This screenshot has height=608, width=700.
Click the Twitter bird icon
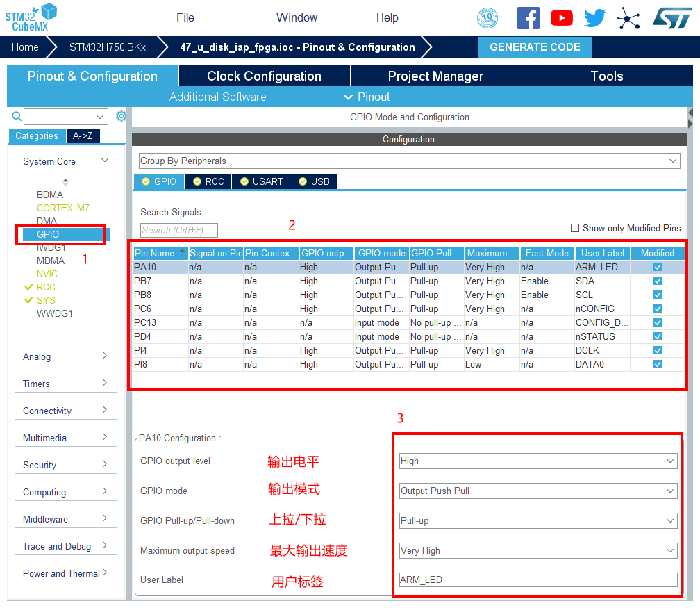tap(595, 18)
